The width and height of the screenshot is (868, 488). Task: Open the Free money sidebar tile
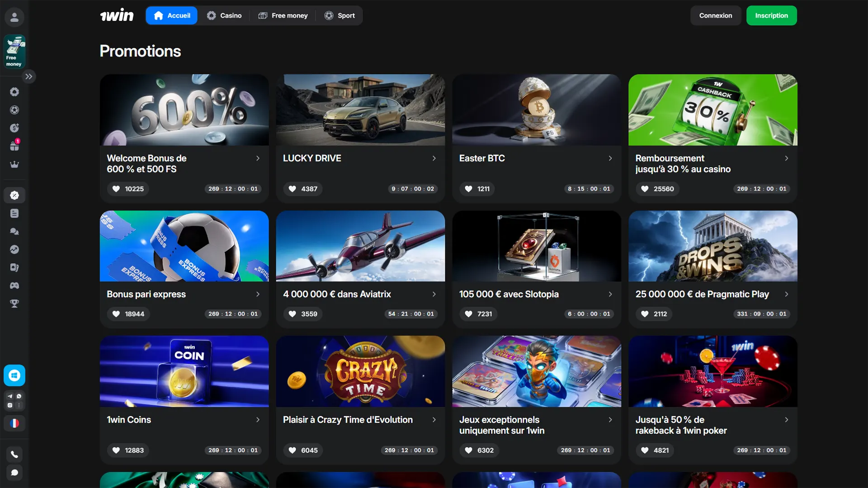[x=14, y=52]
